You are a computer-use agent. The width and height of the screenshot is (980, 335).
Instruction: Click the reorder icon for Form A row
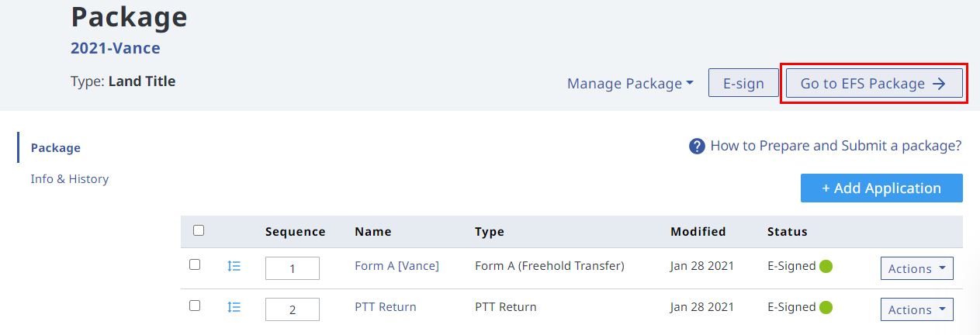point(234,266)
